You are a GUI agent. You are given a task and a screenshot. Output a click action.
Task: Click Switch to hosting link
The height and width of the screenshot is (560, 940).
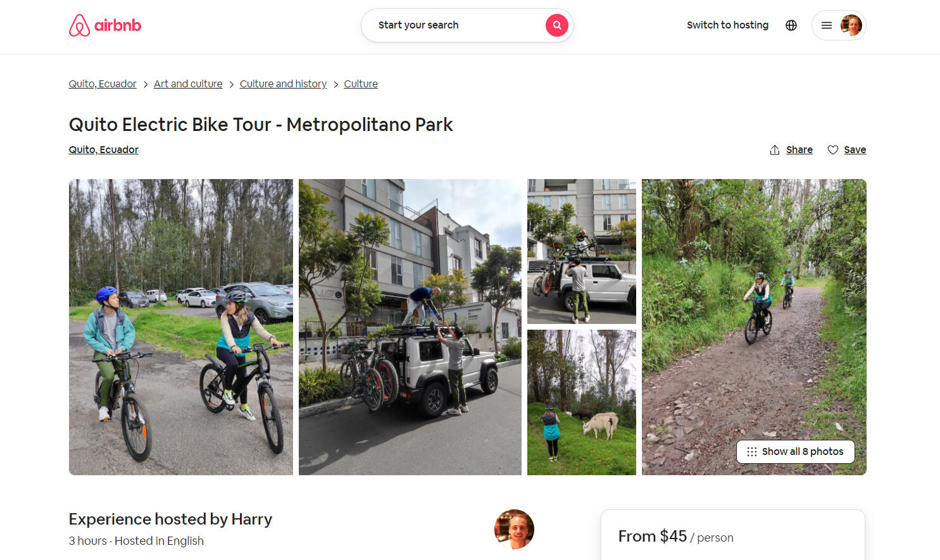tap(727, 25)
